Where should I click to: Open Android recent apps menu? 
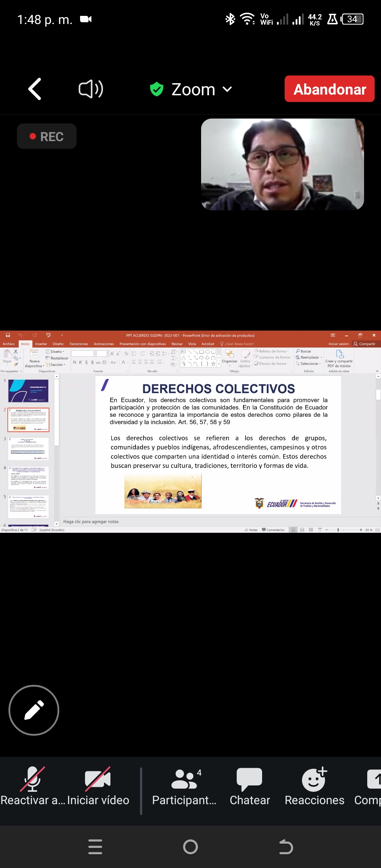(x=95, y=846)
